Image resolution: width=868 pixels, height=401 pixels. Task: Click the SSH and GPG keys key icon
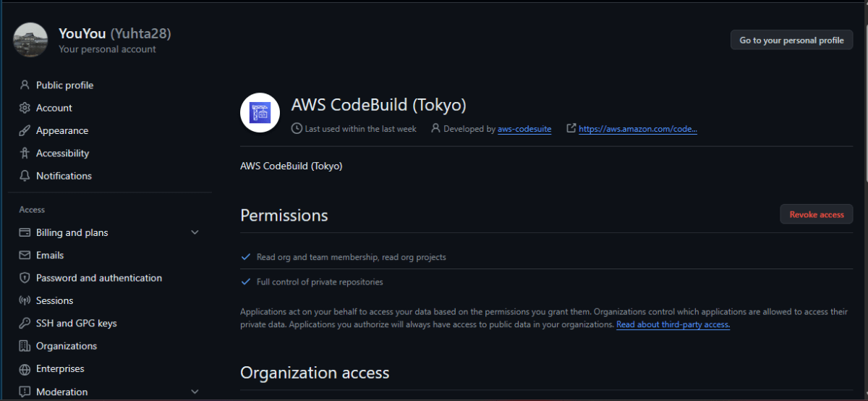coord(25,324)
